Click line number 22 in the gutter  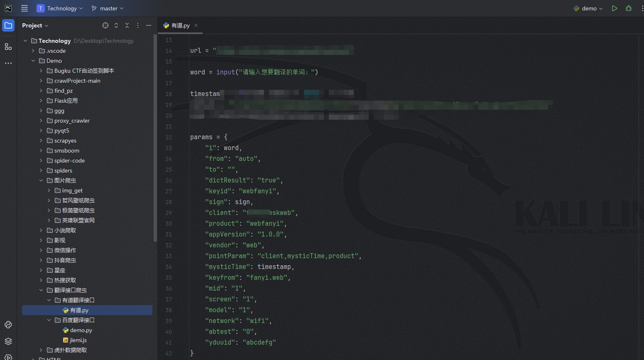point(169,137)
